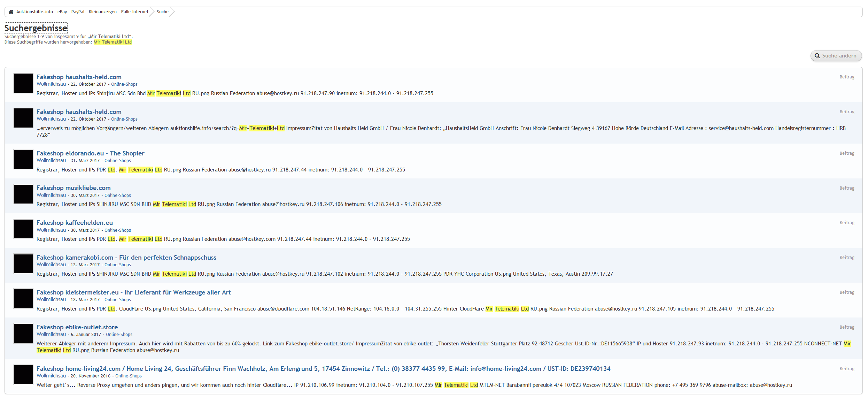Open the Fakeshop kleistermeister.eu result

[x=134, y=292]
